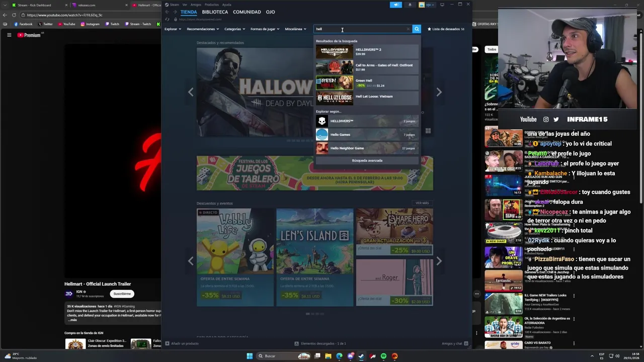The height and width of the screenshot is (362, 644).
Task: Open the Ver menu
Action: point(185,5)
